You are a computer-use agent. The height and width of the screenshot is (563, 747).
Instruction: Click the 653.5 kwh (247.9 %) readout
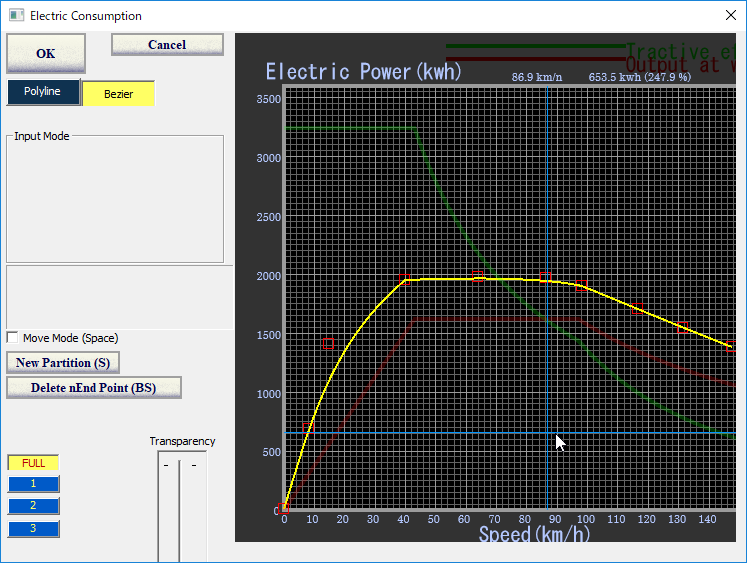640,77
